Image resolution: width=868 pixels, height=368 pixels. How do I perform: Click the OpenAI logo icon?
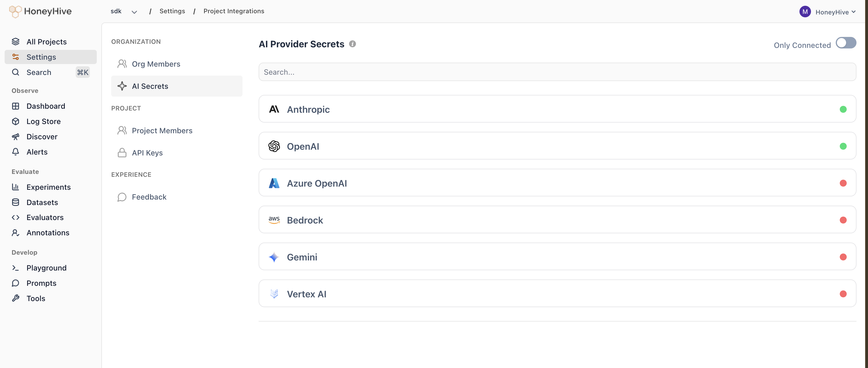(x=274, y=146)
